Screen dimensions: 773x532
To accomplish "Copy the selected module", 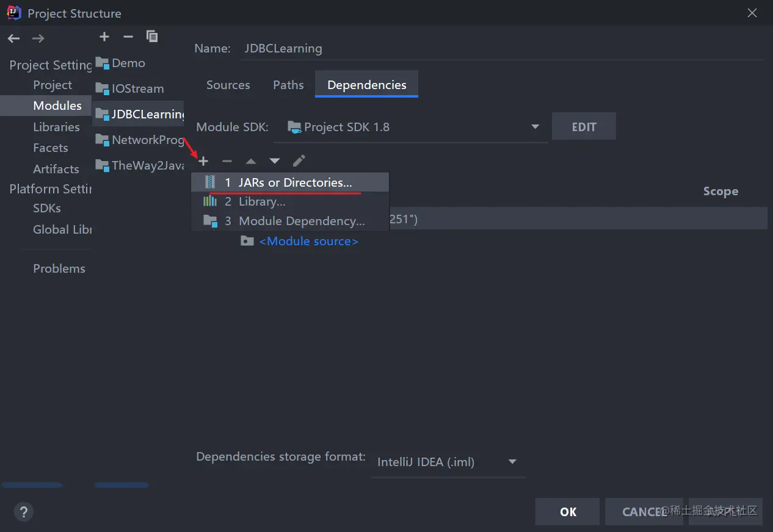I will (x=152, y=37).
